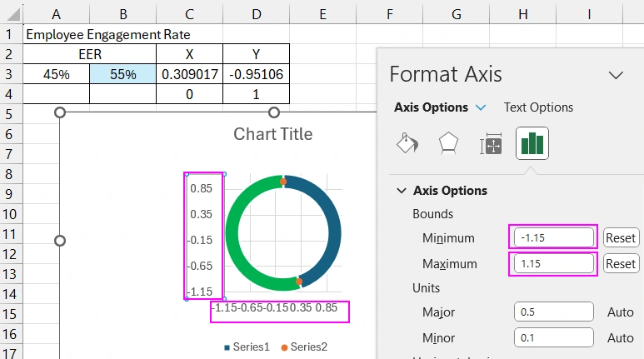Select cell B3 containing 55%

[x=122, y=74]
